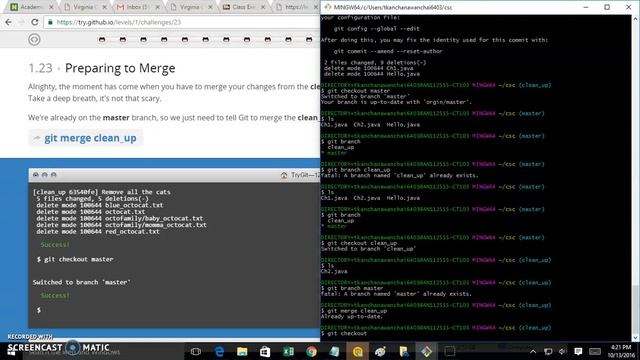This screenshot has height=360, width=640.
Task: Click 'delete mode 100644 red_octocat.txt' line
Action: pos(98,231)
